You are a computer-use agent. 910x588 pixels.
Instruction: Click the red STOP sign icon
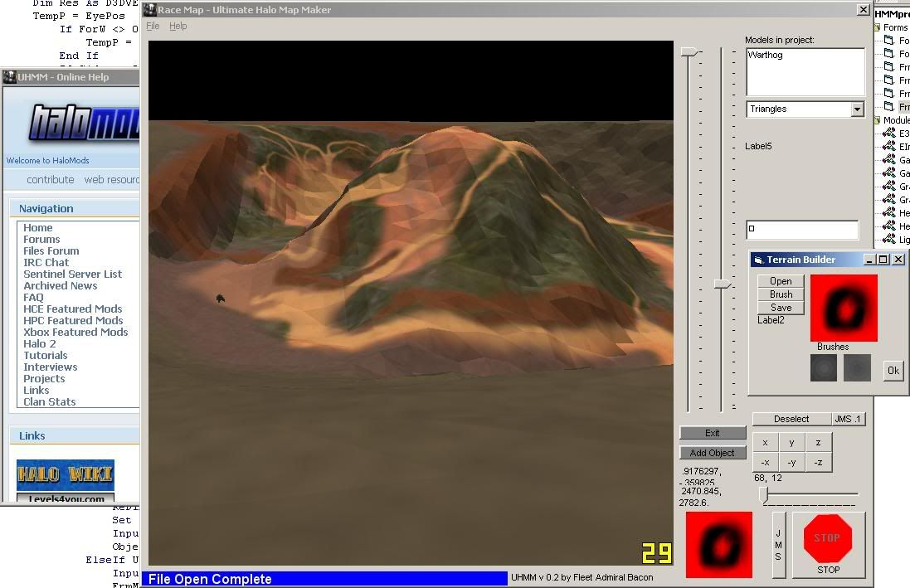coord(828,537)
